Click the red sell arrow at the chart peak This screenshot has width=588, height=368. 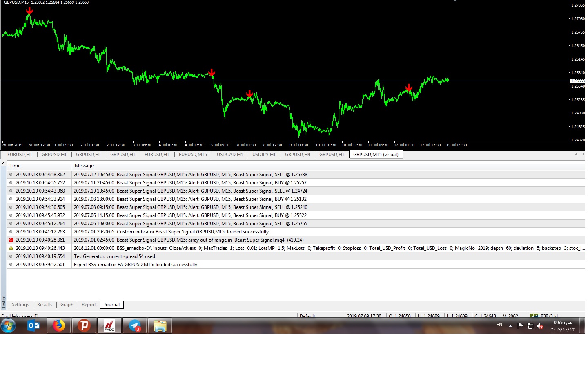pos(29,11)
